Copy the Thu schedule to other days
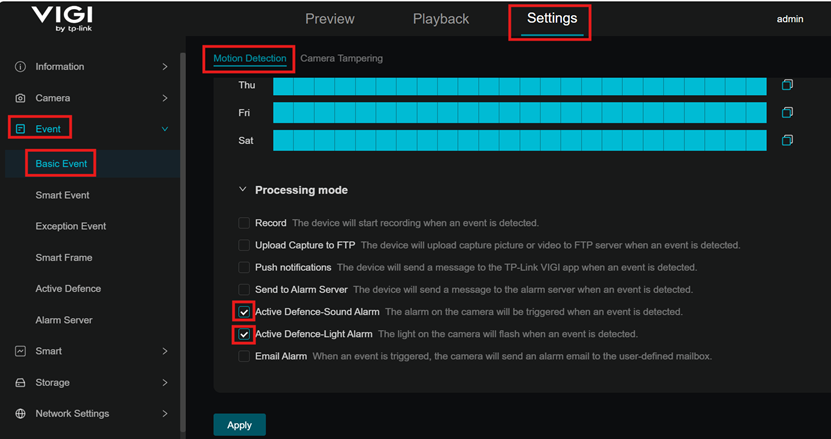The width and height of the screenshot is (831, 439). tap(787, 85)
